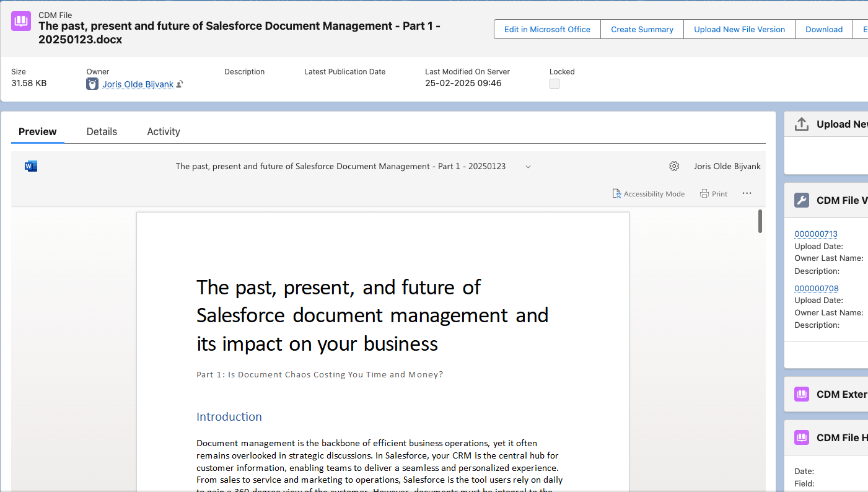Open file version 000000713 link
This screenshot has width=868, height=492.
816,234
